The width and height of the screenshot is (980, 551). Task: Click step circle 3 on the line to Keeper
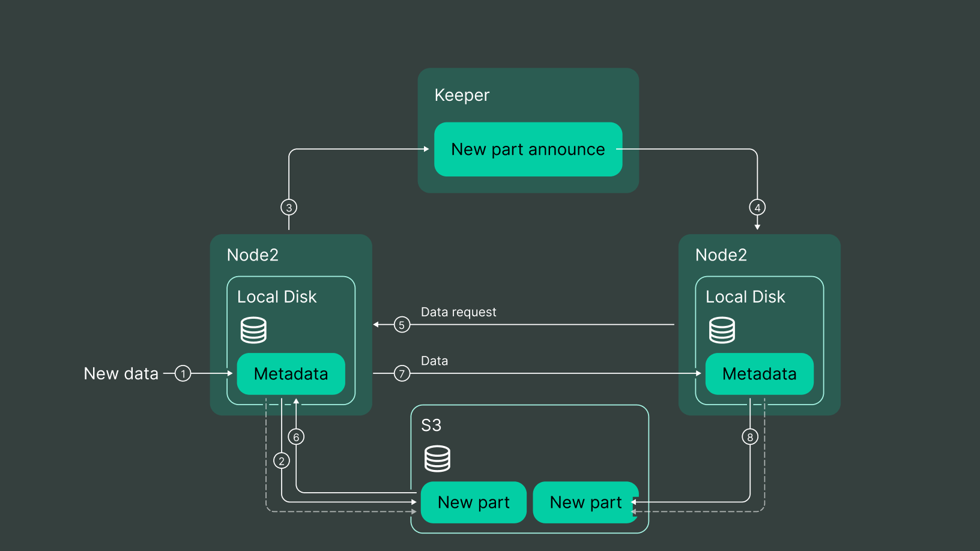[x=289, y=207]
